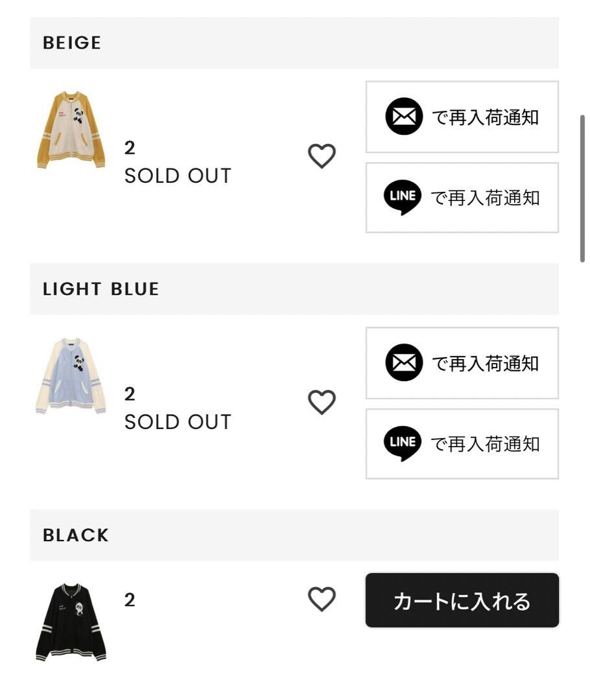Select the LIGHT BLUE color section header
This screenshot has width=590, height=700.
[294, 289]
